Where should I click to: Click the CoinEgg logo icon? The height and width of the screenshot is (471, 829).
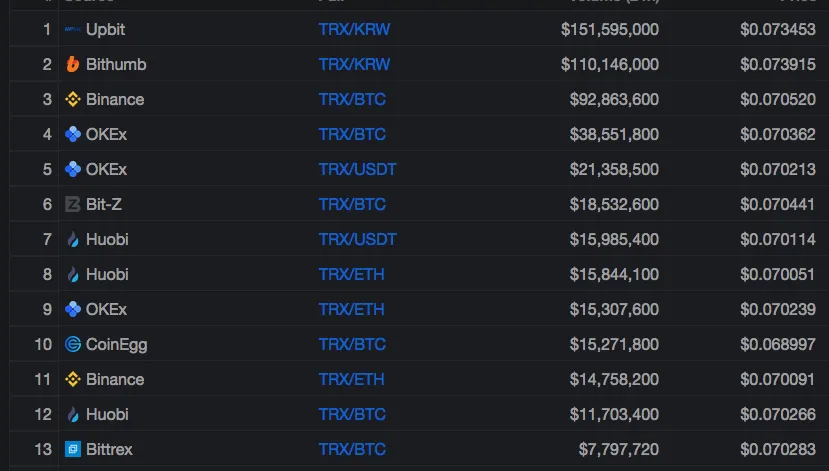click(72, 344)
